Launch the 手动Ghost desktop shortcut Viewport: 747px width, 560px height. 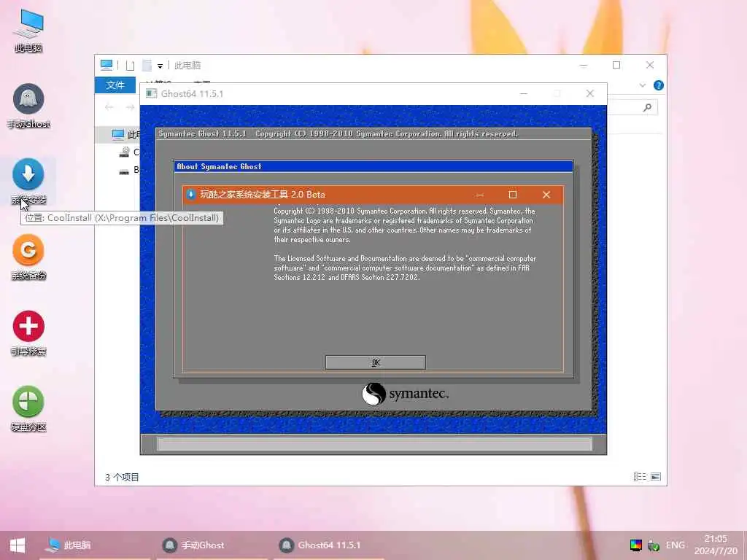pyautogui.click(x=28, y=106)
